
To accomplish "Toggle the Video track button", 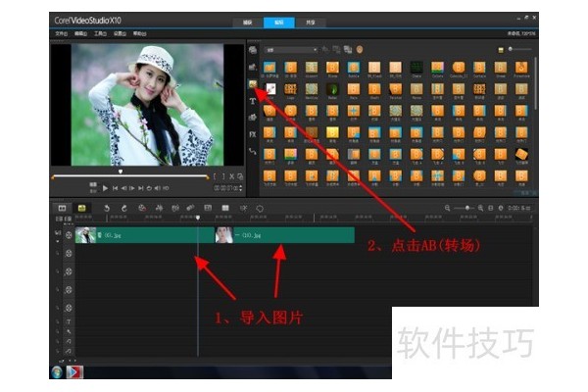I will point(69,235).
